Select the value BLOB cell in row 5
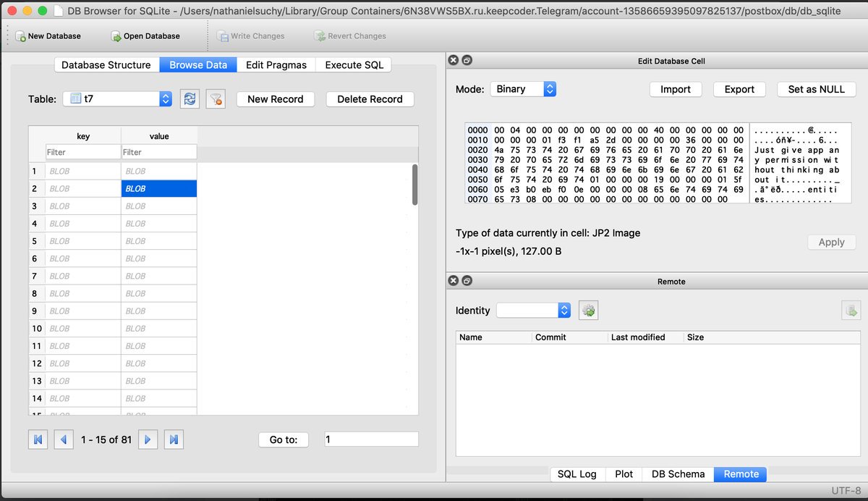Screen dimensions: 868x501 (x=159, y=241)
